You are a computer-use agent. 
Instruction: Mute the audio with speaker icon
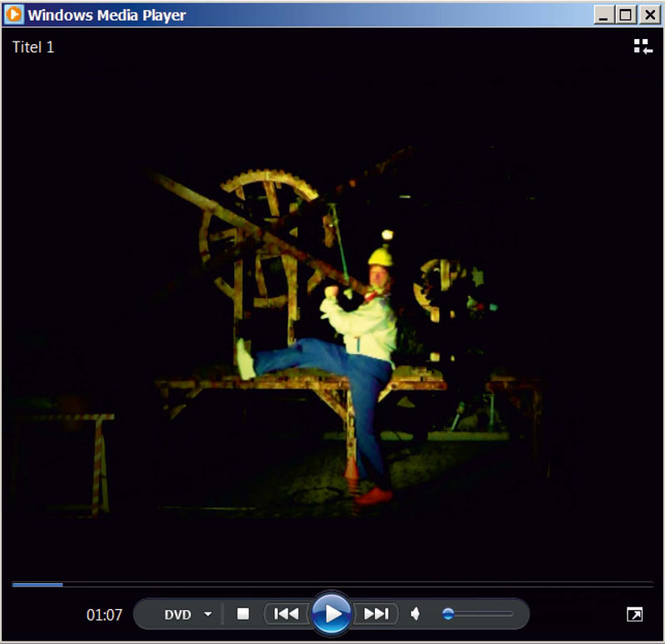pos(415,613)
